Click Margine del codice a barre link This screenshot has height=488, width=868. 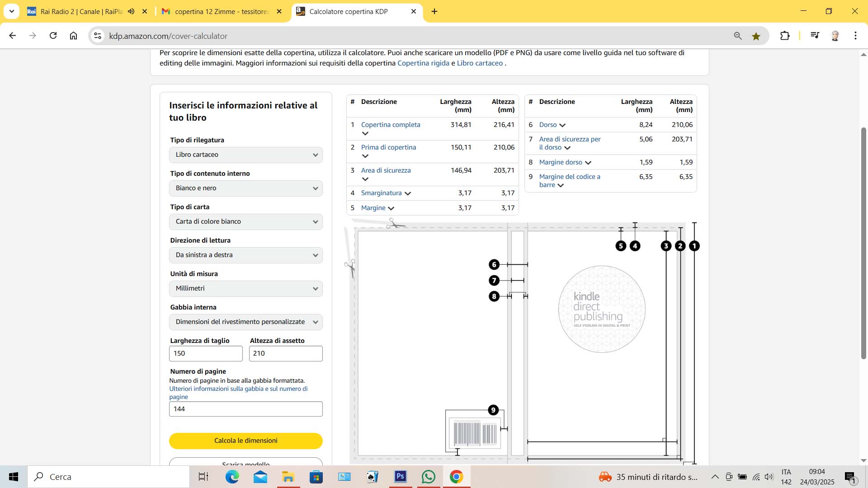click(570, 181)
